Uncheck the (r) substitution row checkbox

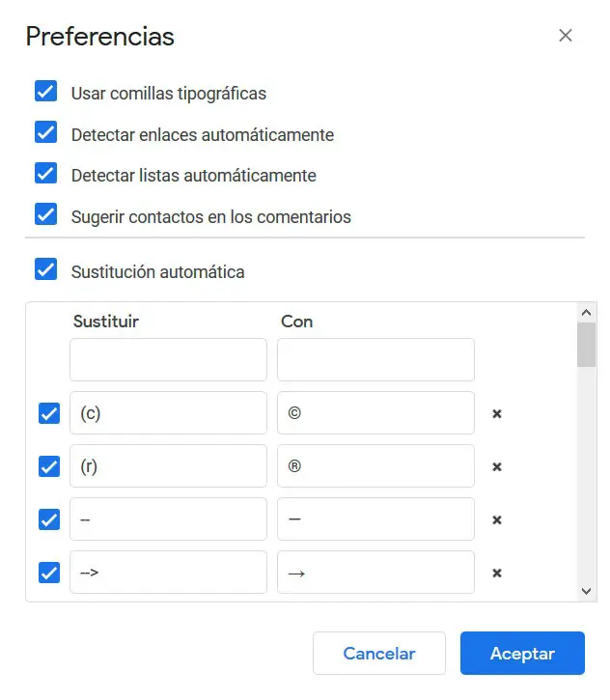click(49, 466)
